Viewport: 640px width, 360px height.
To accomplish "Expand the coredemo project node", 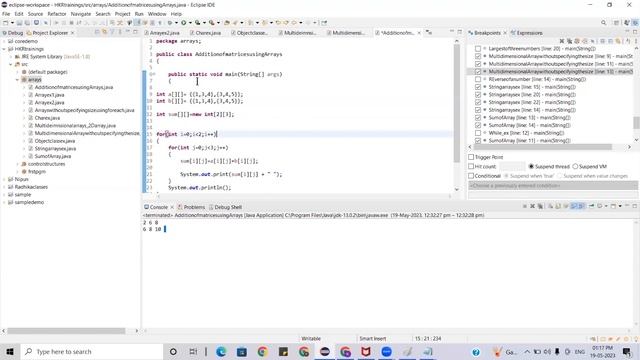I will tap(4, 41).
